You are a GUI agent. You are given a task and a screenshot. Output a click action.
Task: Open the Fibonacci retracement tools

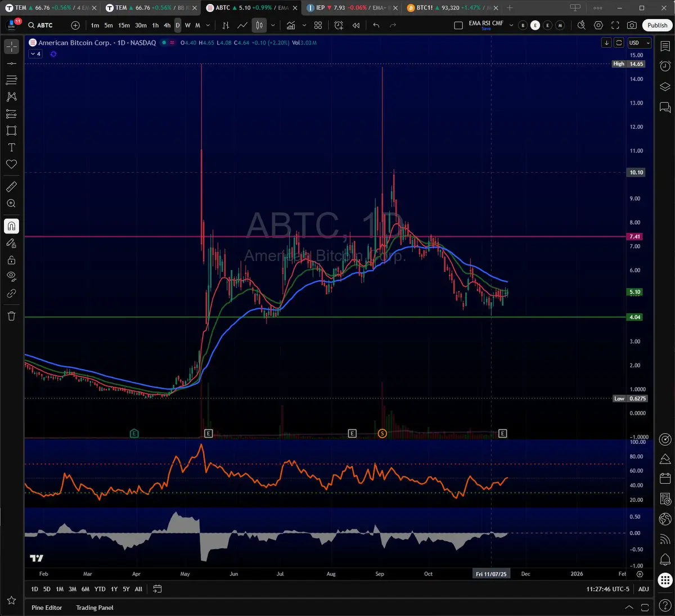pos(11,80)
